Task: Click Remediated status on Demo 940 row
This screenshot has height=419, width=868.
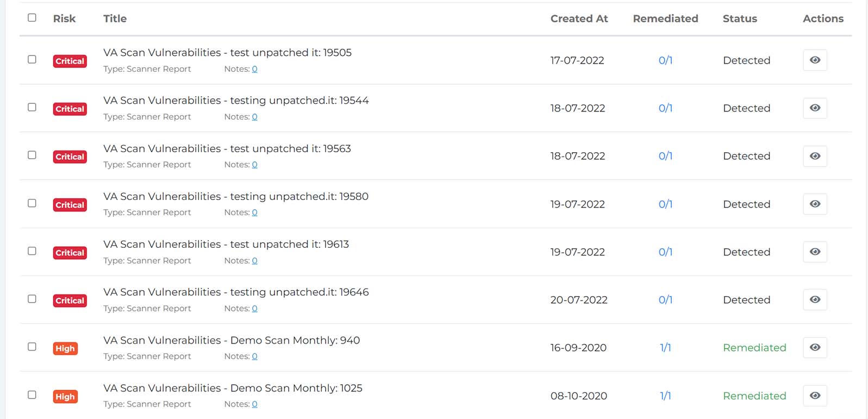Action: pos(754,348)
